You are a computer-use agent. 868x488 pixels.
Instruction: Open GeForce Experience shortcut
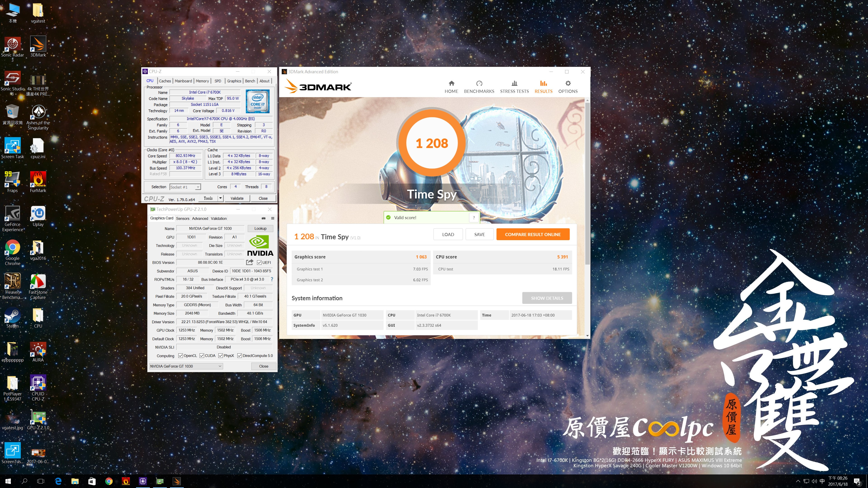(x=12, y=218)
